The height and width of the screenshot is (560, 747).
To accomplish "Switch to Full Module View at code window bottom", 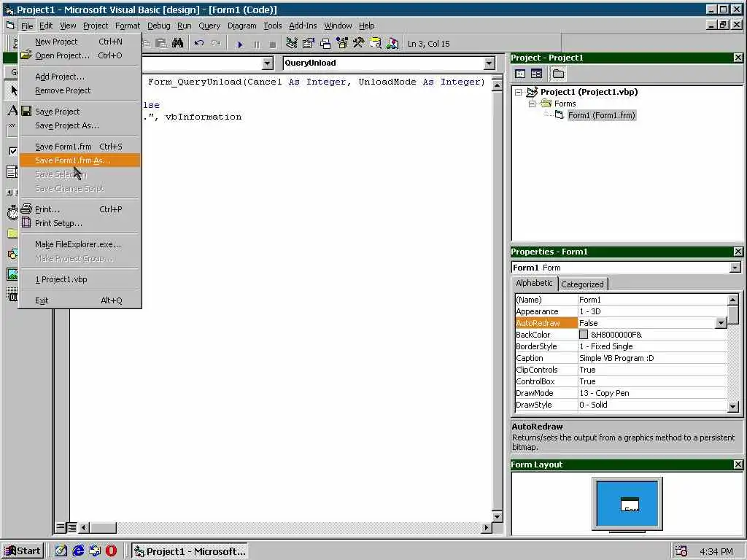I will 72,527.
